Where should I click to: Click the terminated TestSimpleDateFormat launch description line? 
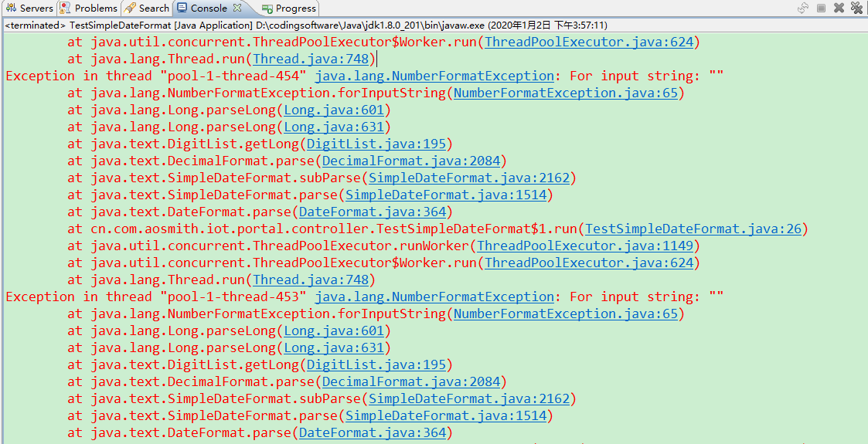click(306, 25)
